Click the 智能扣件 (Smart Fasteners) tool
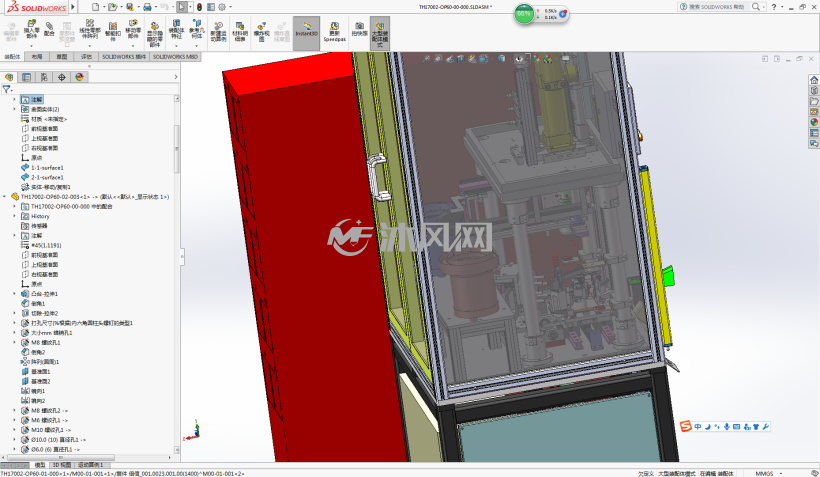 [x=113, y=31]
